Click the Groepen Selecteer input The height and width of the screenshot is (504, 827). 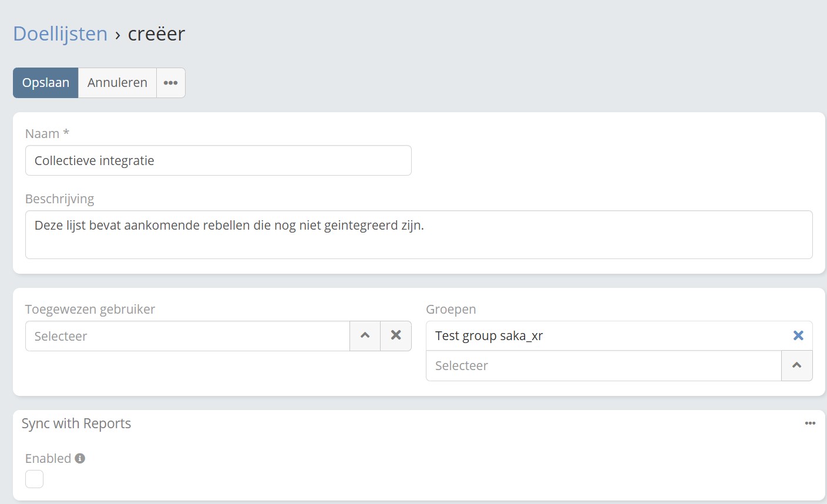[604, 366]
